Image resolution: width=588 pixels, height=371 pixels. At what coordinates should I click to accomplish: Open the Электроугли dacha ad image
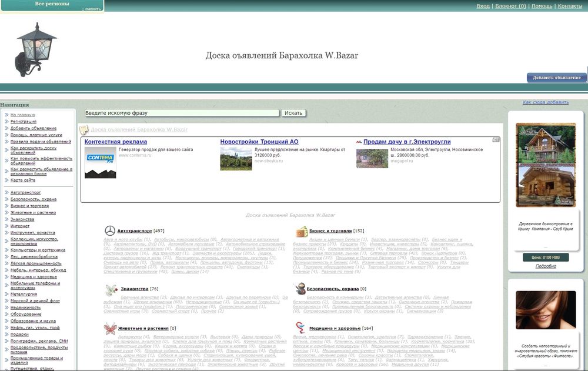[372, 158]
